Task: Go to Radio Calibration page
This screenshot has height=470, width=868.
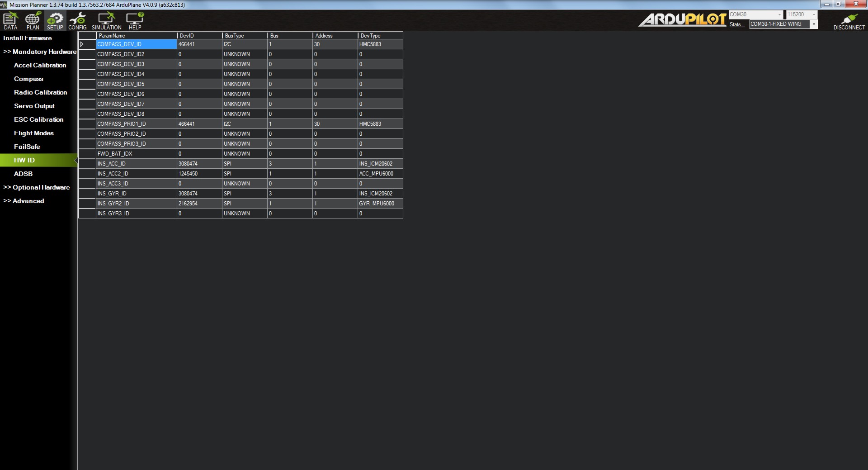Action: [40, 92]
